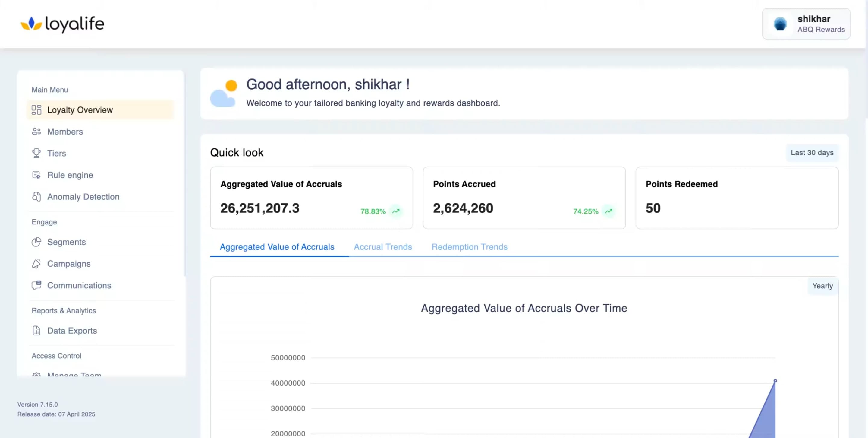Image resolution: width=868 pixels, height=438 pixels.
Task: Click the Members people icon
Action: 36,132
